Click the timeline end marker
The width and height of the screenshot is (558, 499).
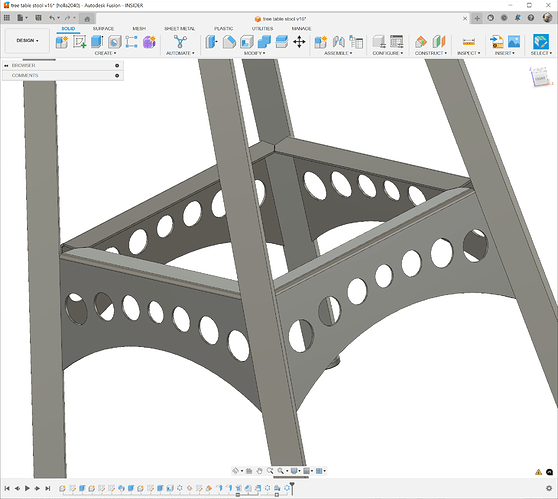[292, 488]
